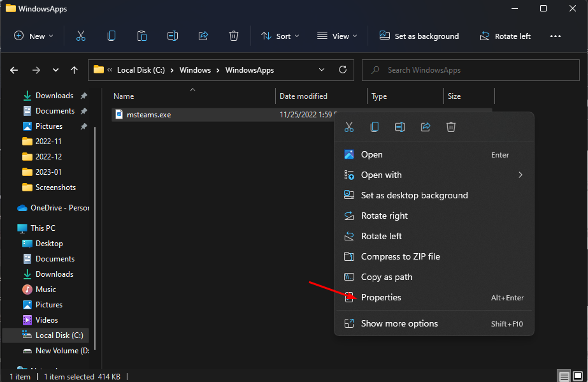Go back with the left arrow navigation button

pyautogui.click(x=14, y=70)
